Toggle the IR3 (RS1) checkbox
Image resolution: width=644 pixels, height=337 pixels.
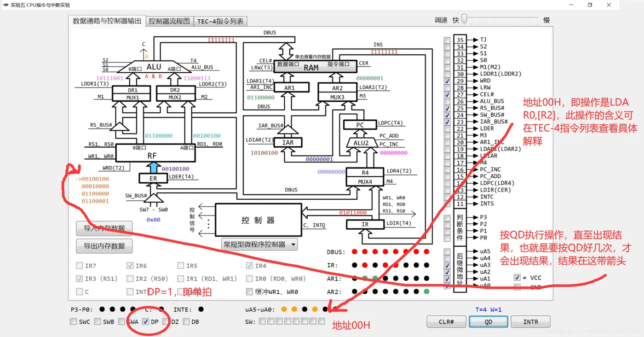point(80,279)
